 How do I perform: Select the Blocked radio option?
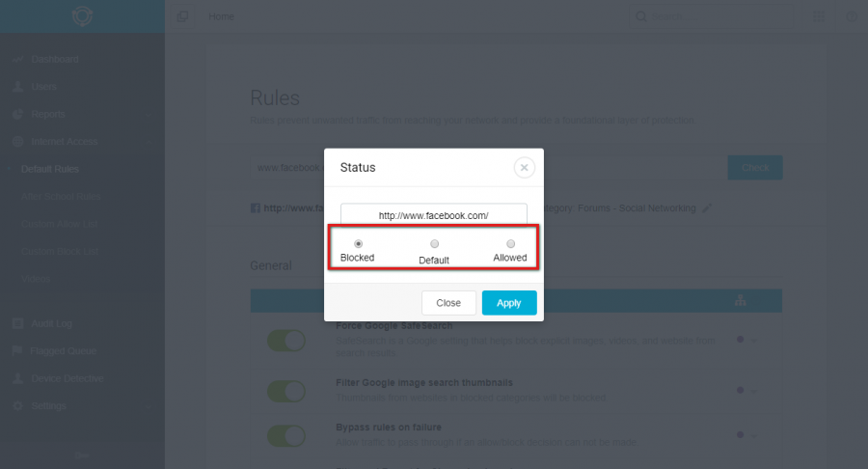(x=358, y=243)
